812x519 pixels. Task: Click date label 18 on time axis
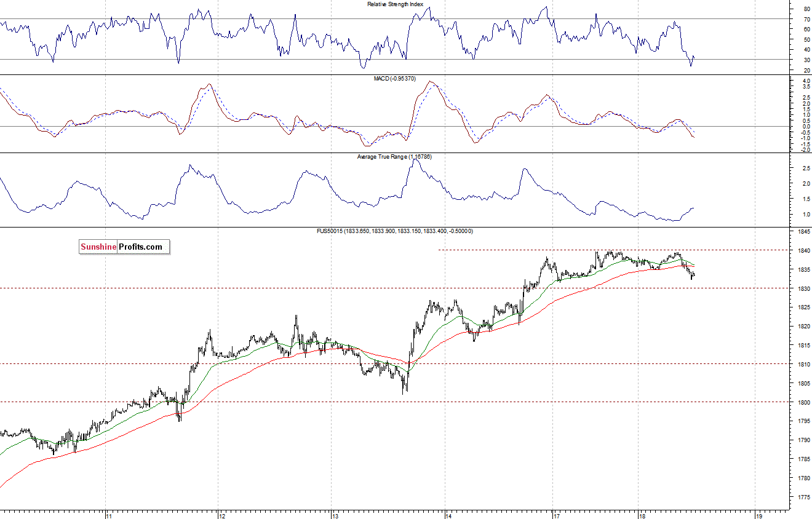(642, 515)
